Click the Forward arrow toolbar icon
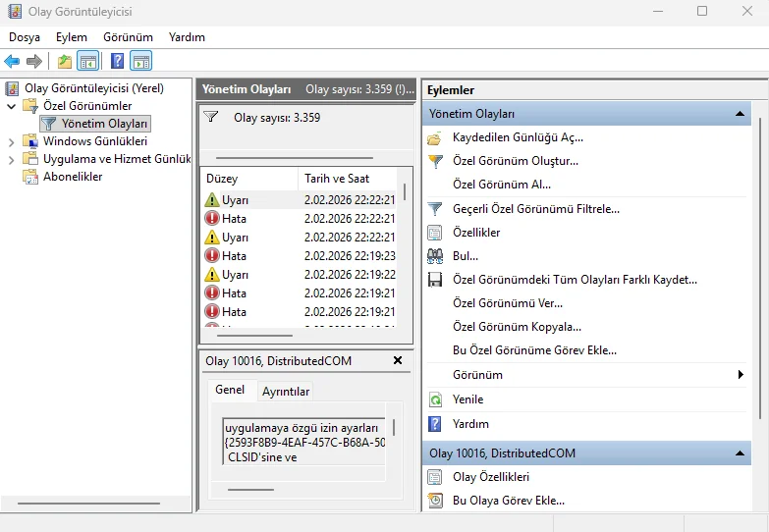Screen dimensions: 769x532 point(33,61)
